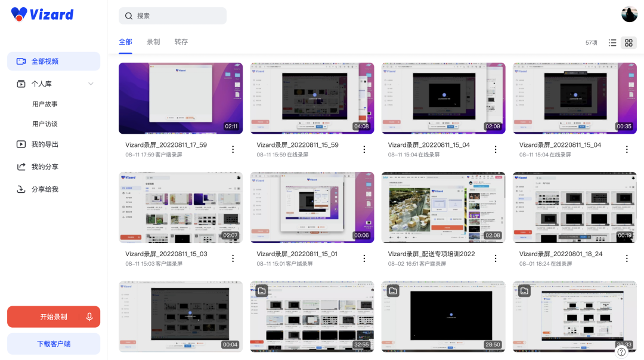The image size is (644, 360).
Task: Open 分享给我 shared-with-me icon
Action: (21, 189)
